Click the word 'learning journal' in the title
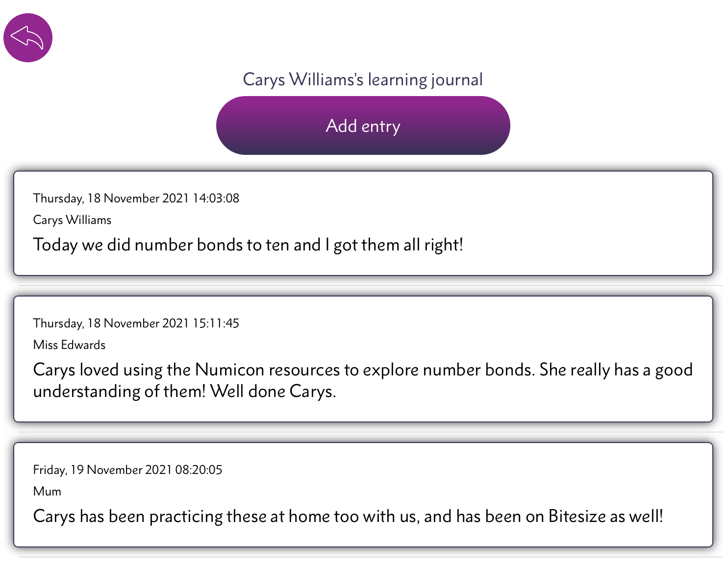The image size is (728, 569). [426, 79]
